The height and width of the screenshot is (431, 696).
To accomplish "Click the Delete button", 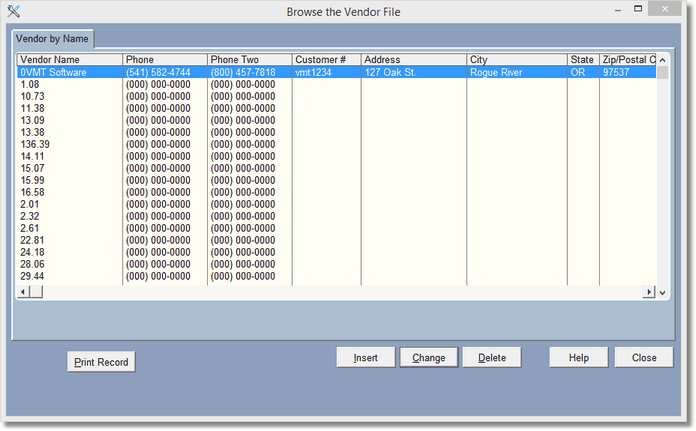I will (x=492, y=357).
